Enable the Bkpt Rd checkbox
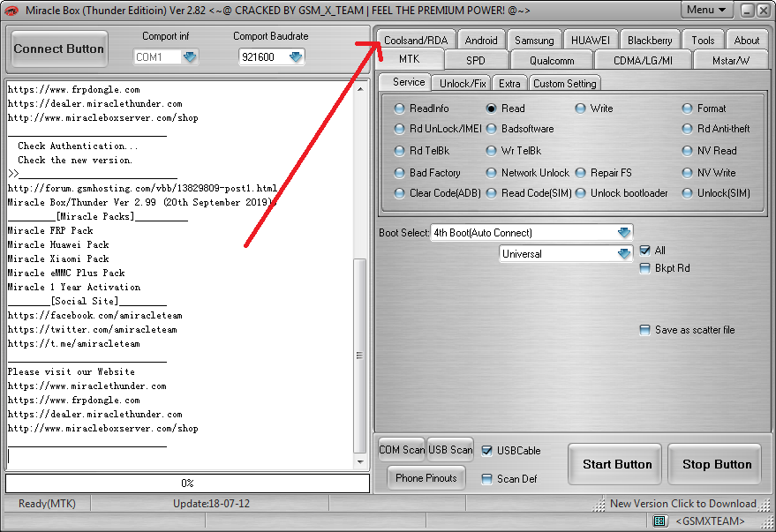 pyautogui.click(x=644, y=268)
